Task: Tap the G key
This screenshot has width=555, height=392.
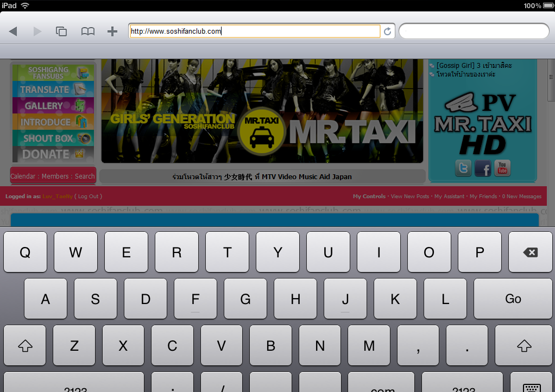Action: pyautogui.click(x=245, y=299)
